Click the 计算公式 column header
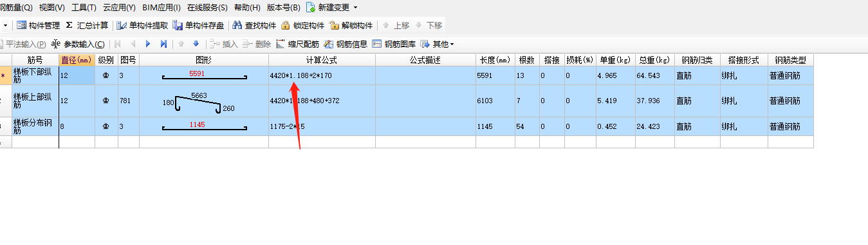868x245 pixels. [x=322, y=60]
